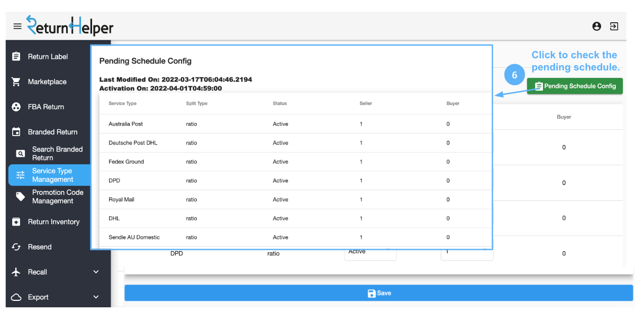Click the Service Type column header
644x312 pixels.
coord(122,103)
